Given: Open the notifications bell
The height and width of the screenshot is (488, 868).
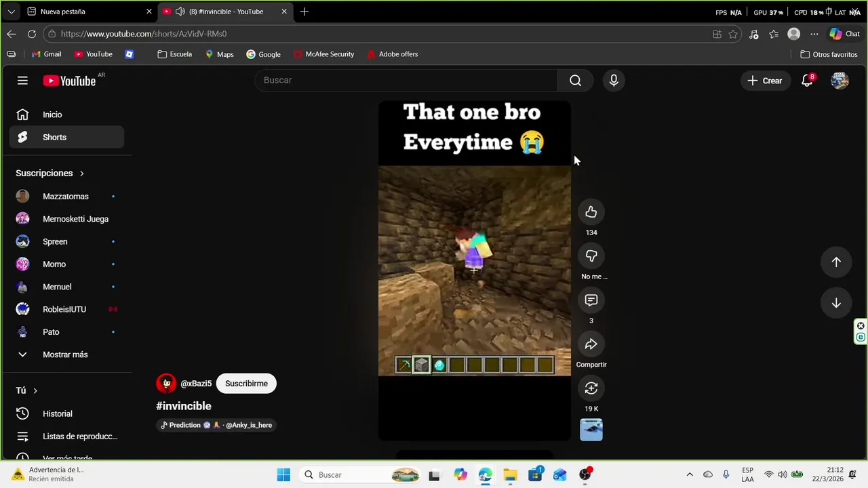Looking at the screenshot, I should [x=807, y=81].
